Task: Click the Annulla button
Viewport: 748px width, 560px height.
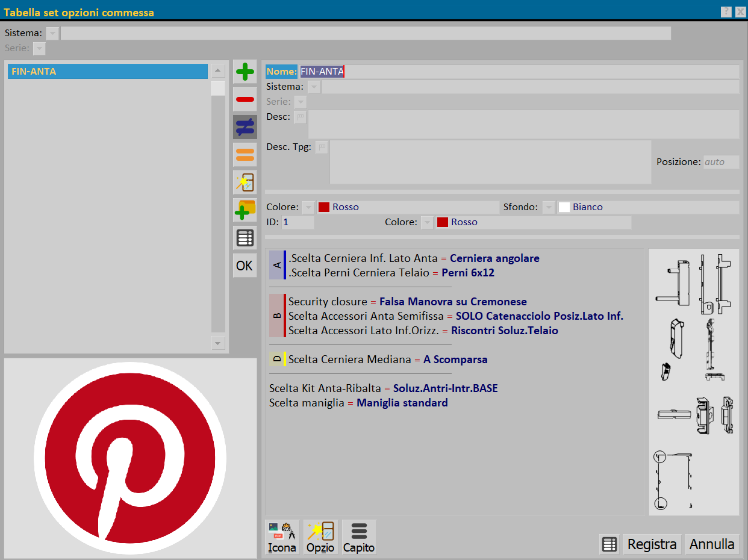Action: tap(712, 544)
